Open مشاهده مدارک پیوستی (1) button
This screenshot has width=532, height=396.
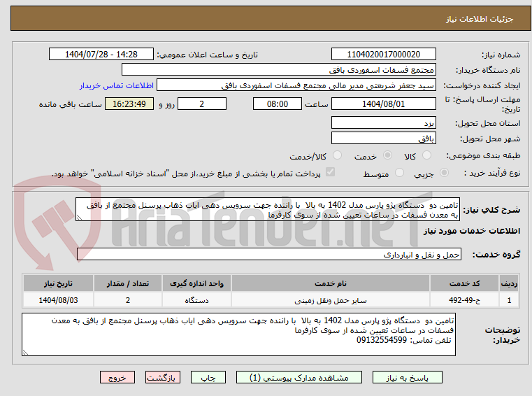[x=299, y=378]
